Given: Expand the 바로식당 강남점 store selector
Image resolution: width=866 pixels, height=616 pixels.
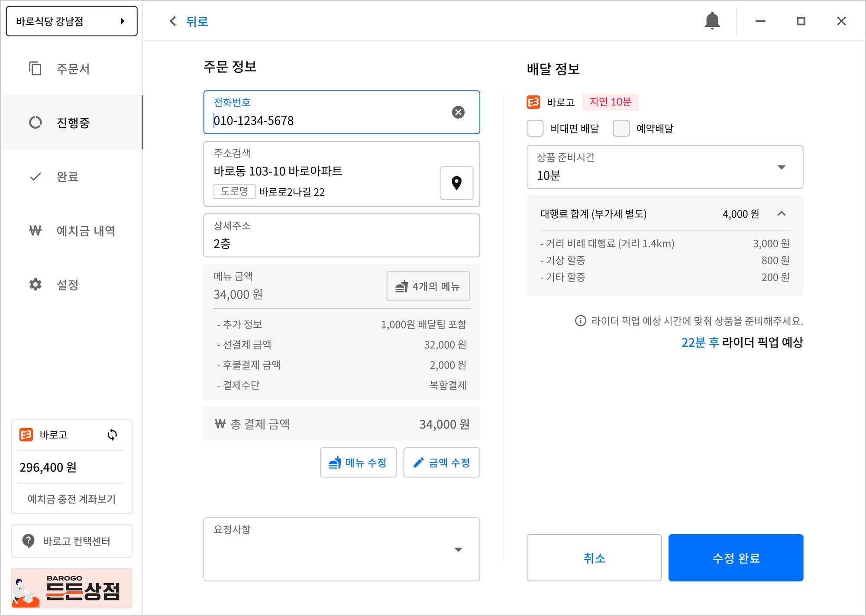Looking at the screenshot, I should 71,21.
